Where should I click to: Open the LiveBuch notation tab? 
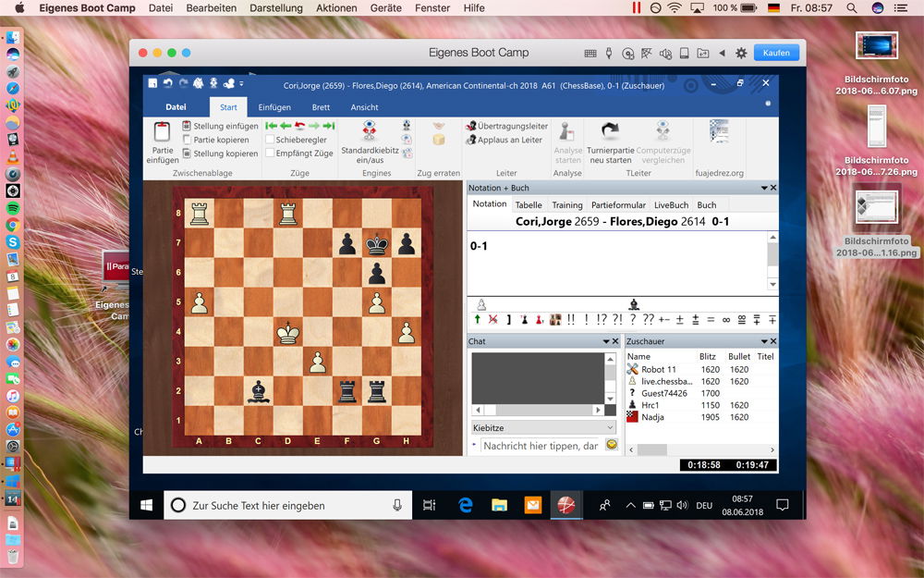[671, 204]
